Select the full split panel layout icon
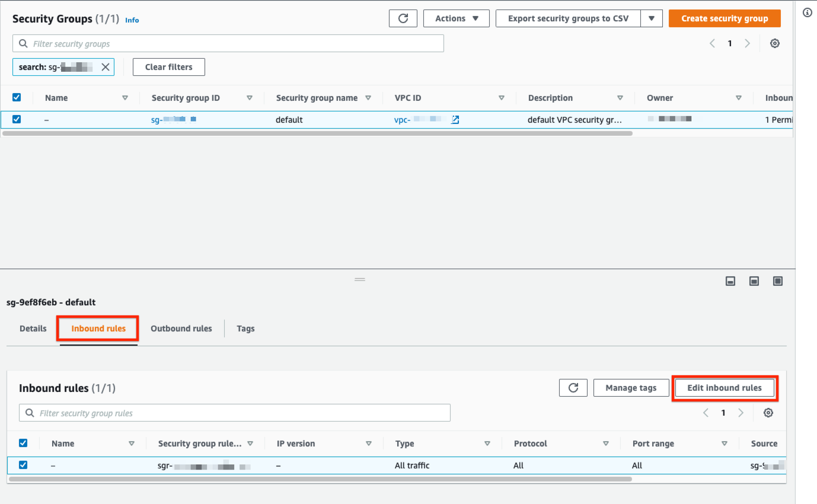Viewport: 817px width, 504px height. [777, 280]
